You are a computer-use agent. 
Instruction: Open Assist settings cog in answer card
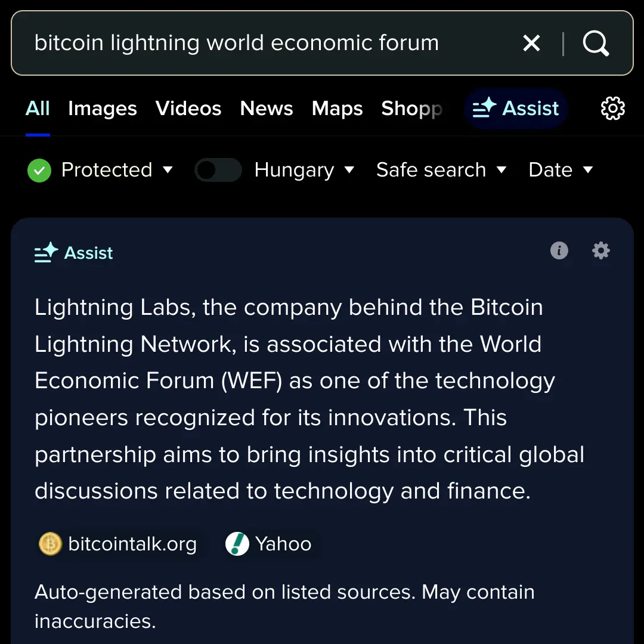point(600,250)
